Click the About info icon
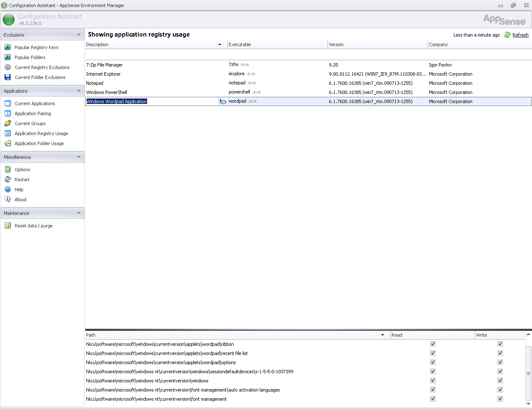 (7, 199)
